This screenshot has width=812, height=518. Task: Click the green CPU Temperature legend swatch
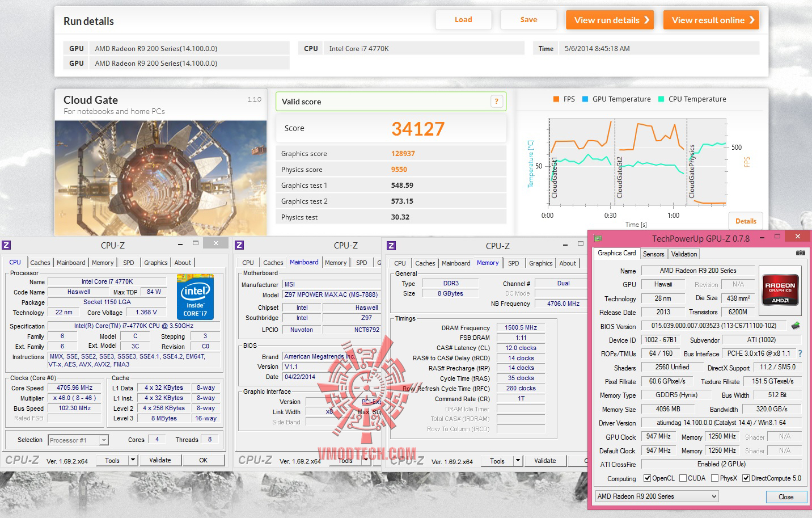[x=661, y=99]
